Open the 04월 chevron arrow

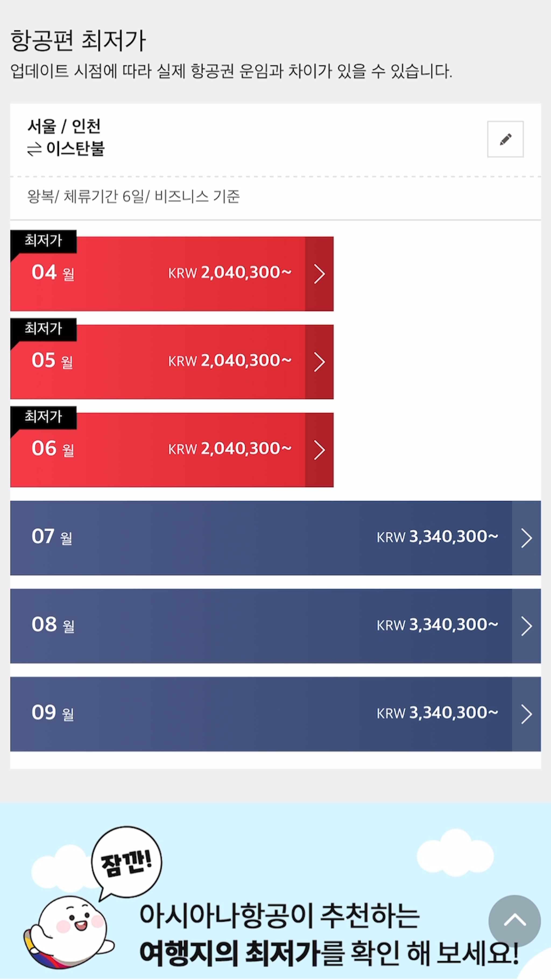pos(319,274)
